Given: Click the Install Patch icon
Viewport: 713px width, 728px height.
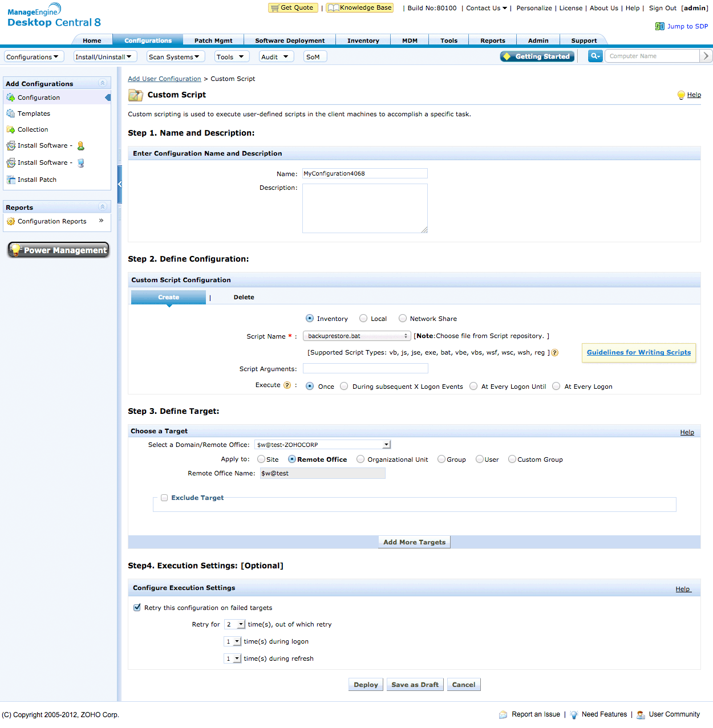Looking at the screenshot, I should [11, 180].
